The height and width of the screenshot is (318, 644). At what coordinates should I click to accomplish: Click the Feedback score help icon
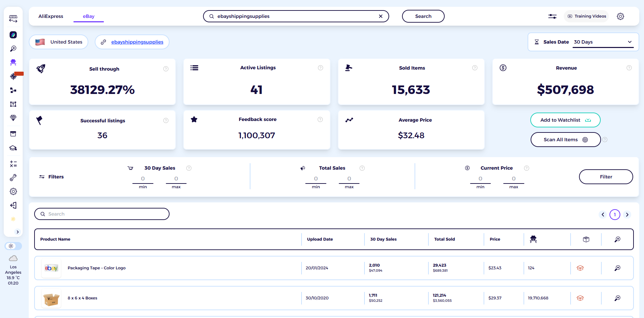click(320, 120)
